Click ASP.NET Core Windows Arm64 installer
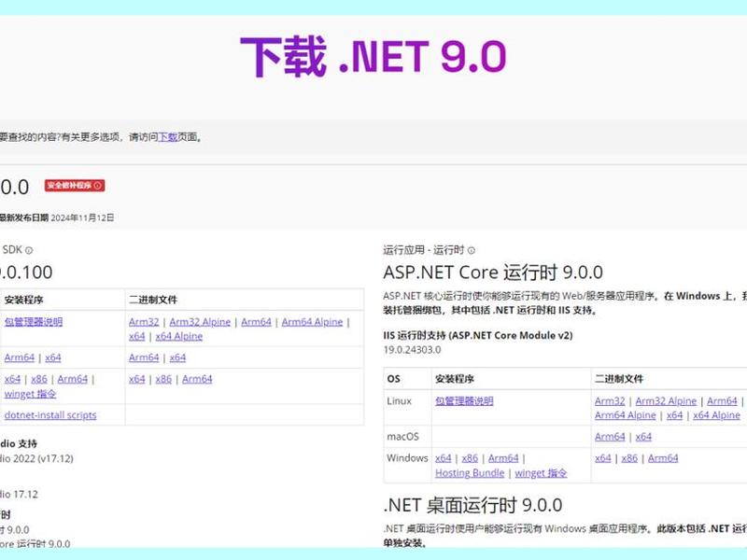The width and height of the screenshot is (747, 560). point(503,458)
